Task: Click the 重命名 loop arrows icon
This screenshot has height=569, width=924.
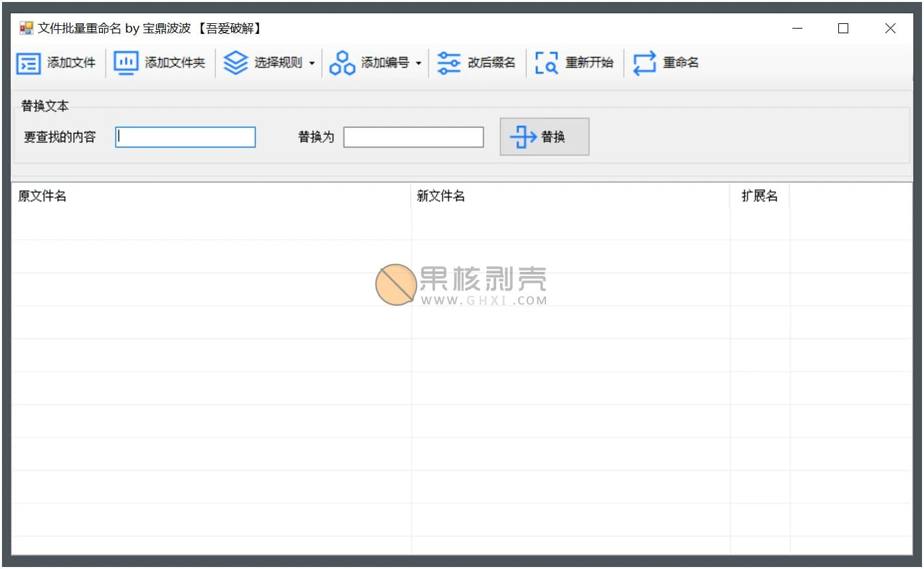Action: [x=644, y=63]
